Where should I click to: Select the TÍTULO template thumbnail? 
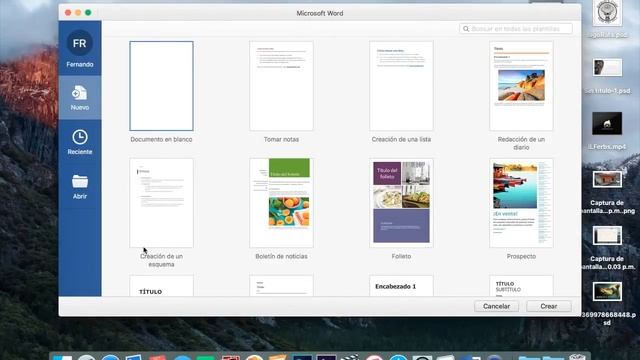161,286
